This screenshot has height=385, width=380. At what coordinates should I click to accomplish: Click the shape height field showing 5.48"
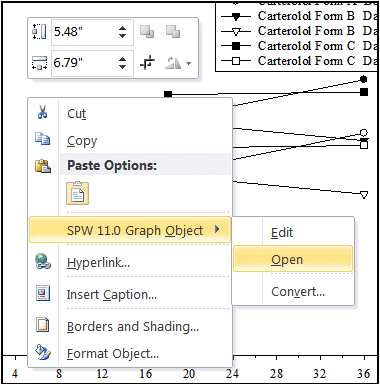92,32
